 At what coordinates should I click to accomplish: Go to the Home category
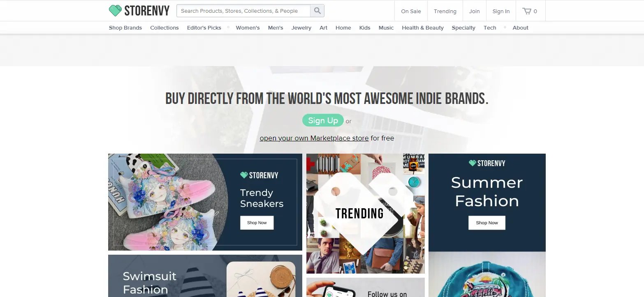point(343,28)
